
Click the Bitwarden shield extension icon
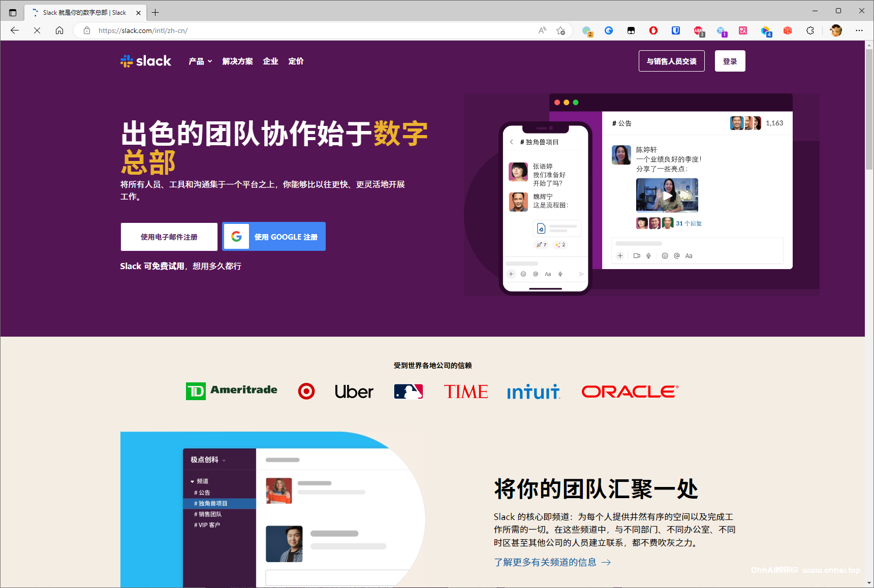[x=676, y=30]
